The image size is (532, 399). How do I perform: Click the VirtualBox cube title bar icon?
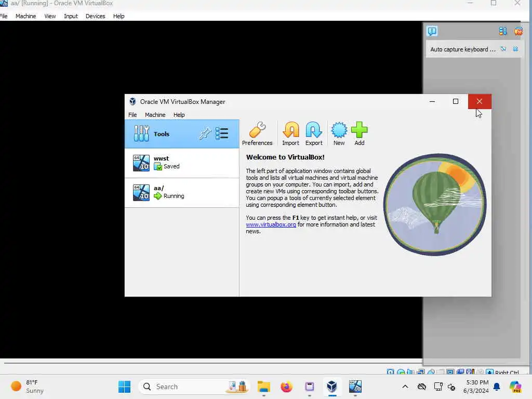[x=132, y=101]
